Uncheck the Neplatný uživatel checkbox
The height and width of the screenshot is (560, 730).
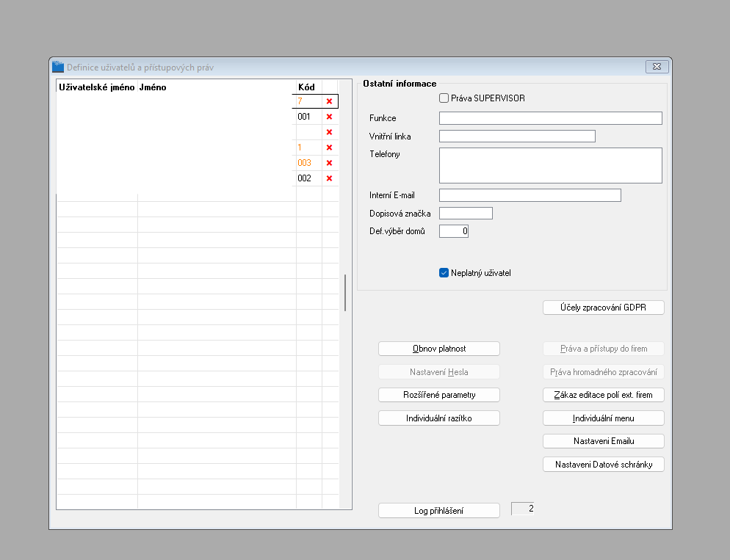444,273
